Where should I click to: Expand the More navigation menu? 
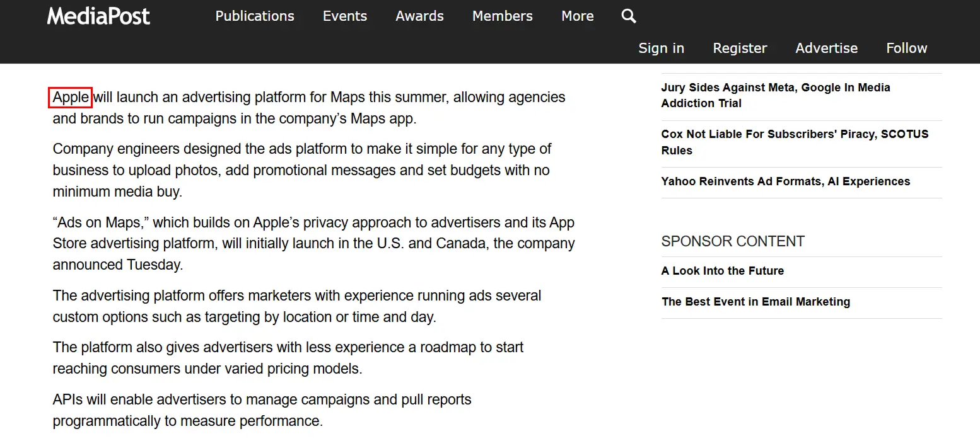point(576,16)
